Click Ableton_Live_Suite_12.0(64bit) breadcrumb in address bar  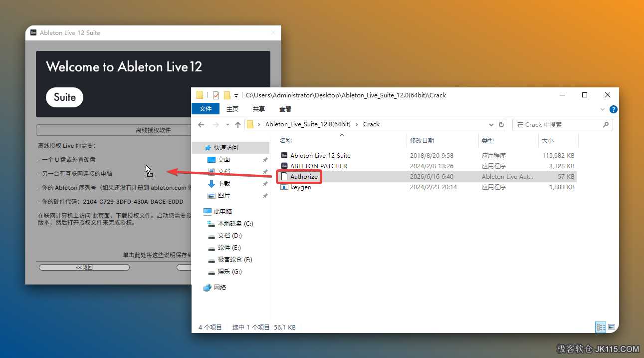point(308,124)
